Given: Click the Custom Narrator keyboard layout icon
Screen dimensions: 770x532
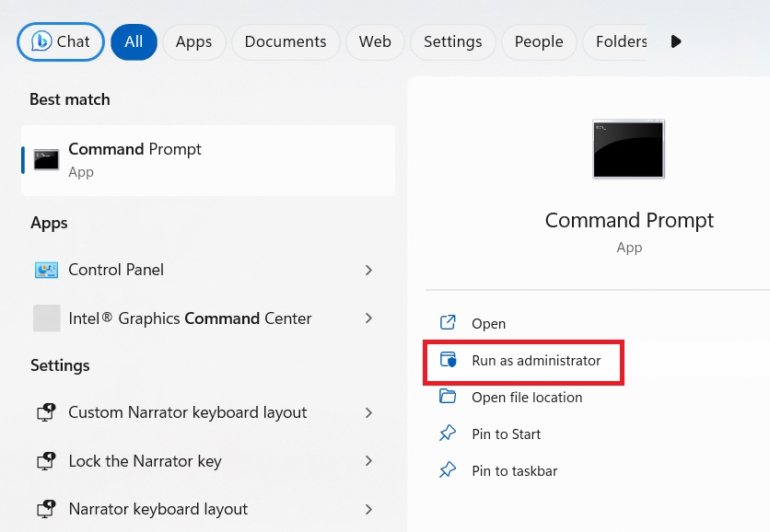Looking at the screenshot, I should click(x=46, y=412).
